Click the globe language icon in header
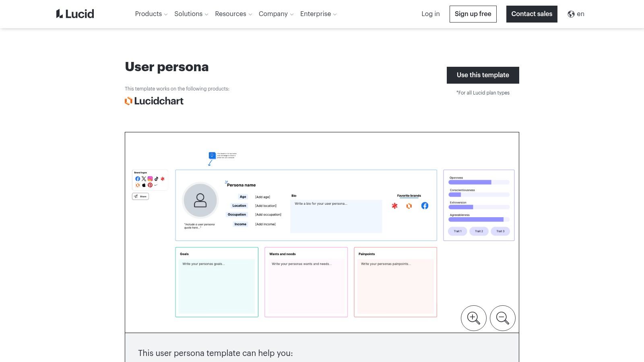 571,14
